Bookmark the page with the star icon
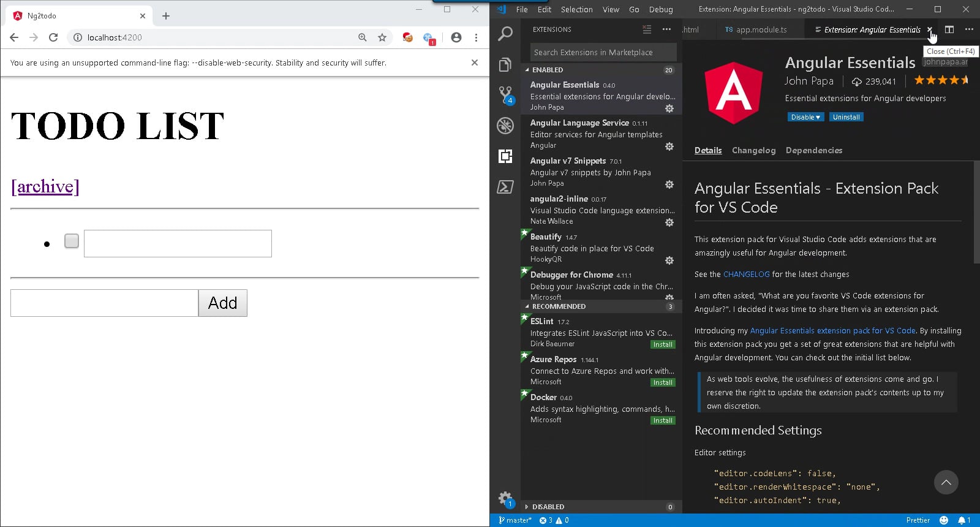 point(382,37)
